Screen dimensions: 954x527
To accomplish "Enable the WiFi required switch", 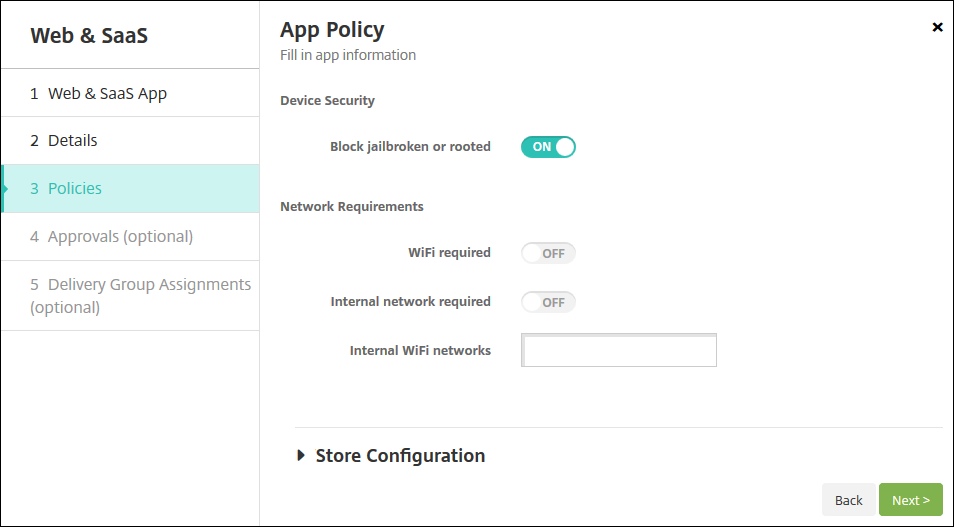I will coord(548,253).
